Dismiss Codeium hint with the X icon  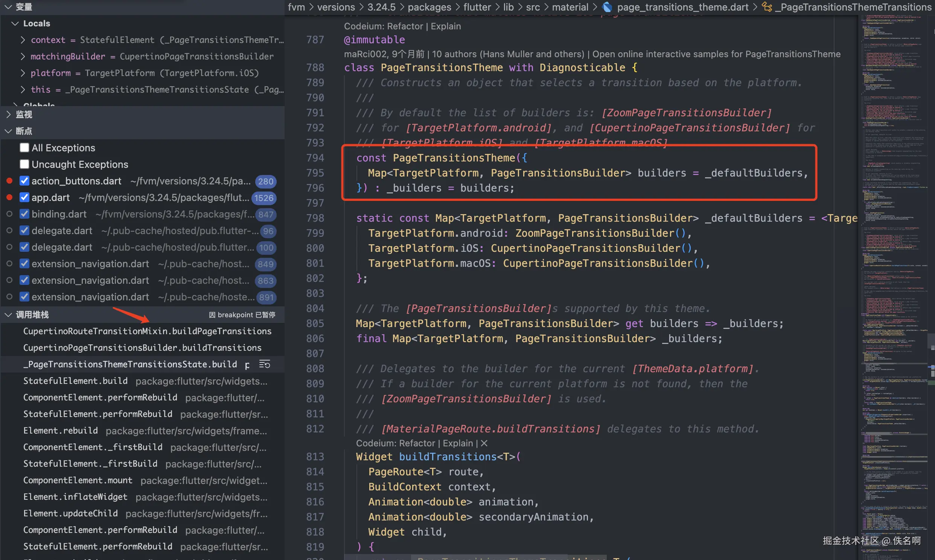click(x=484, y=443)
